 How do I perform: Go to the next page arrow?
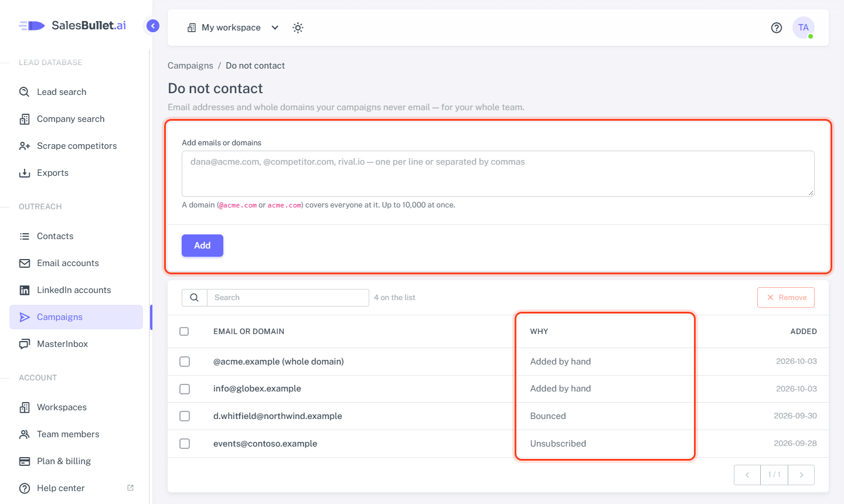pyautogui.click(x=801, y=475)
